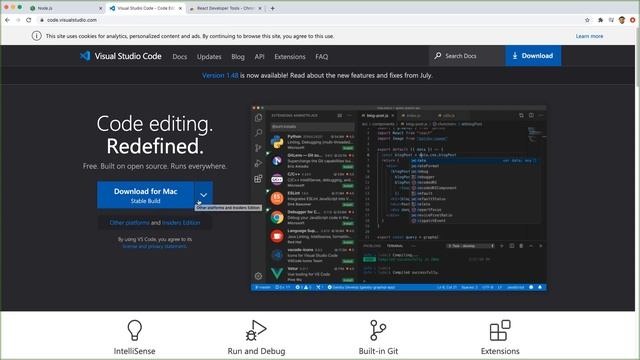Click Download for Mac Stable Build

click(145, 195)
